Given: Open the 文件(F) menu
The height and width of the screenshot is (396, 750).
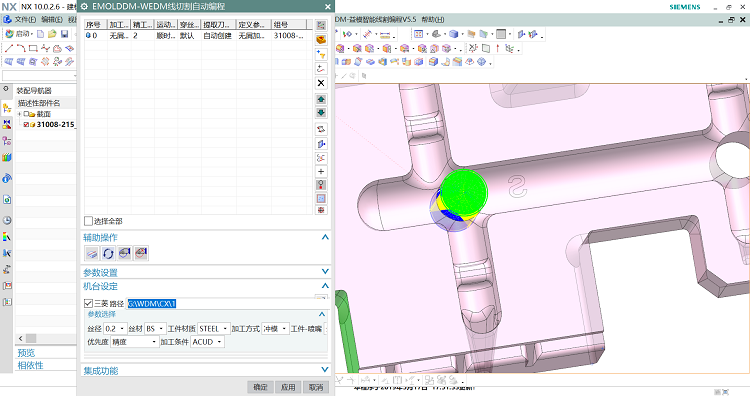Looking at the screenshot, I should coord(25,20).
